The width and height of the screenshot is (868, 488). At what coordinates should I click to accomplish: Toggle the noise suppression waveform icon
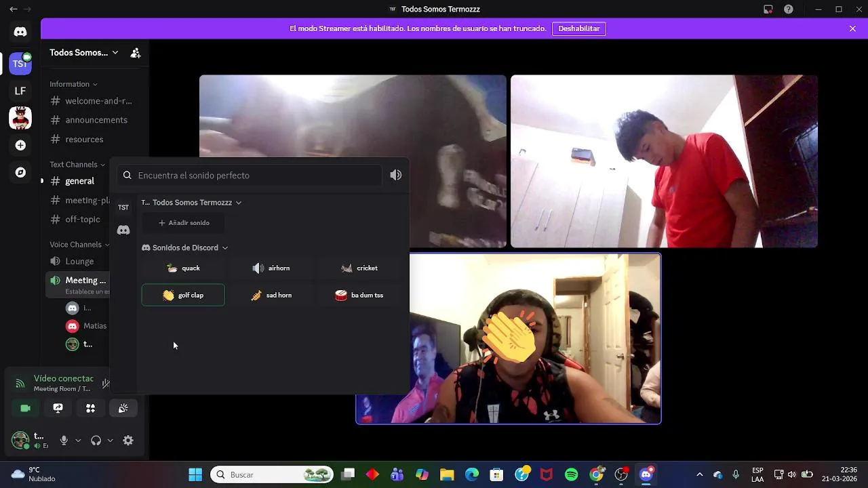(106, 384)
